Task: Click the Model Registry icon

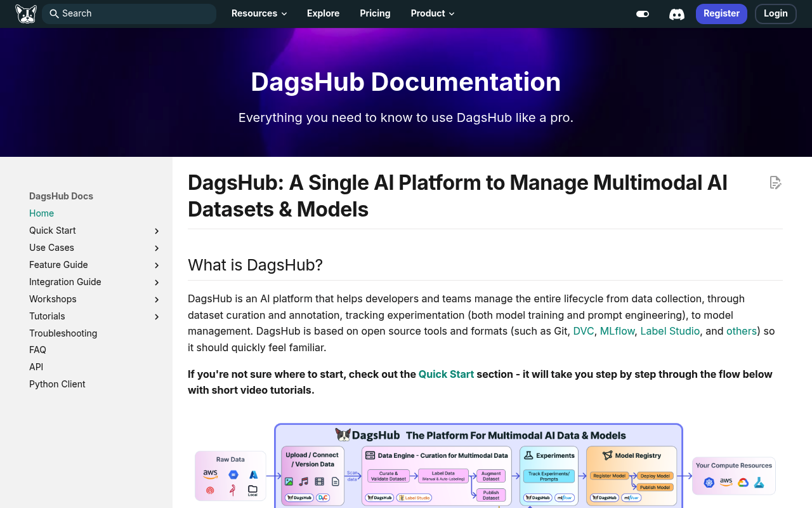Action: coord(607,455)
